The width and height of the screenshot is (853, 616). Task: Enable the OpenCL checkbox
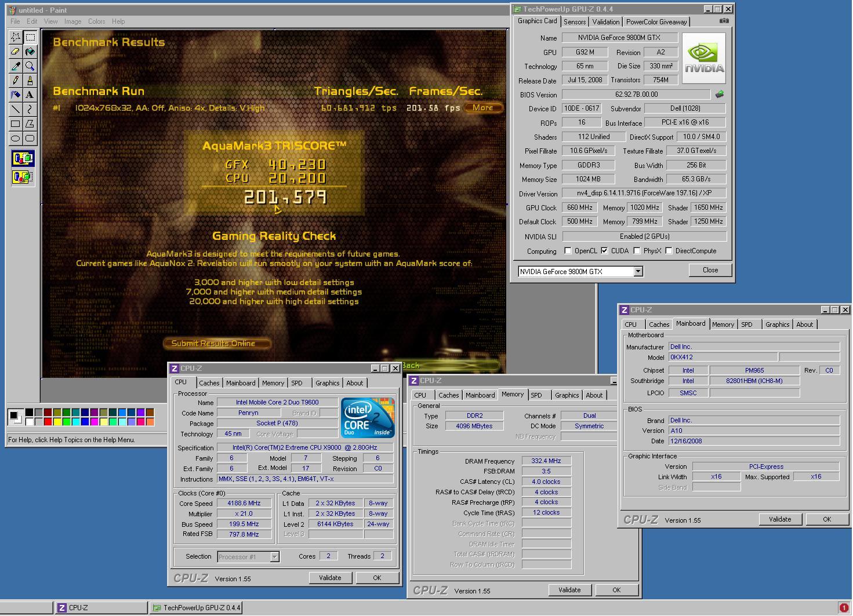(568, 251)
